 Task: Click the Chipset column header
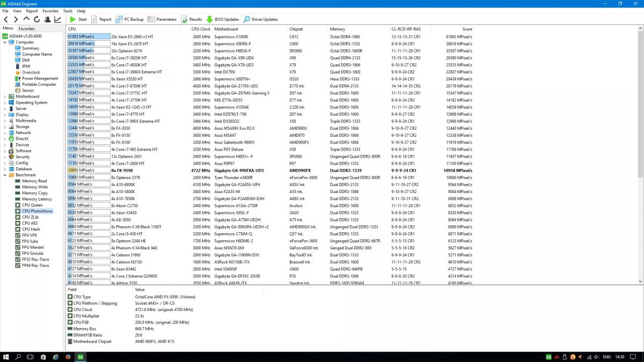click(x=308, y=29)
